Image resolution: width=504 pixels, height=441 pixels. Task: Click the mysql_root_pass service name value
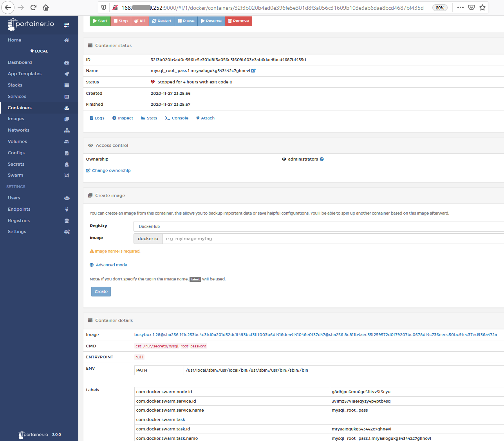(x=350, y=410)
